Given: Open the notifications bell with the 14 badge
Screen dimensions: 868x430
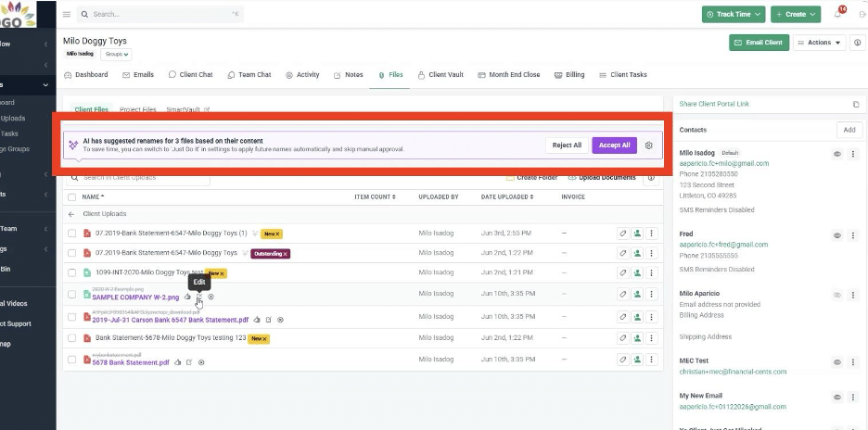Looking at the screenshot, I should (x=837, y=15).
